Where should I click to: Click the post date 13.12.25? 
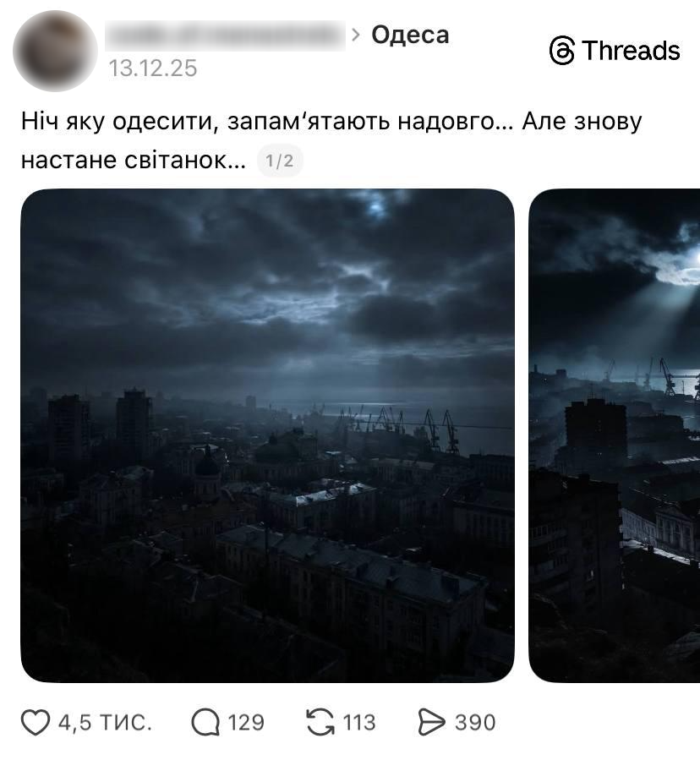pos(153,68)
